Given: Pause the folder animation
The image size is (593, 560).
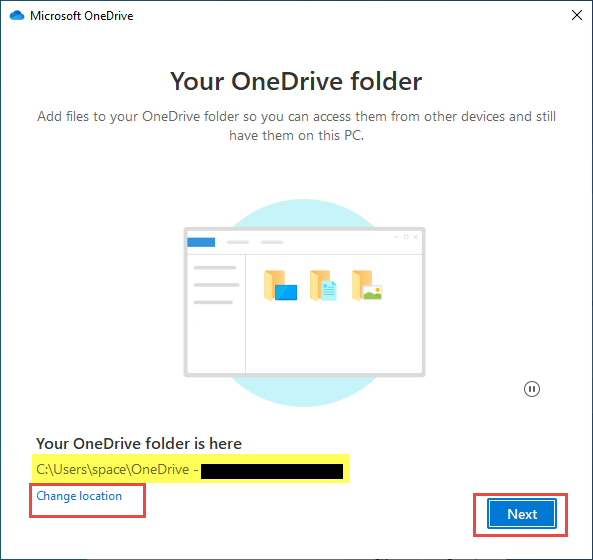Looking at the screenshot, I should [x=532, y=389].
